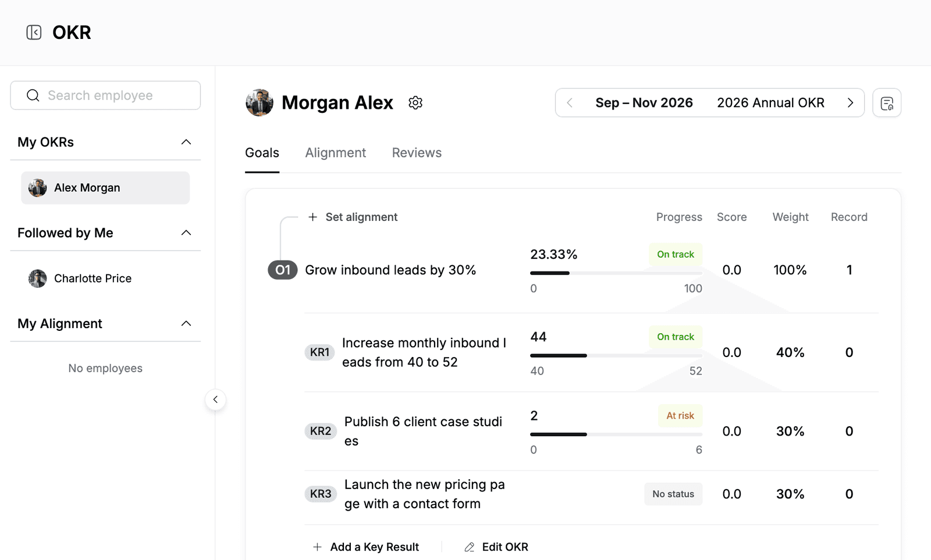Open settings gear next to Morgan Alex
The width and height of the screenshot is (931, 560).
[415, 103]
